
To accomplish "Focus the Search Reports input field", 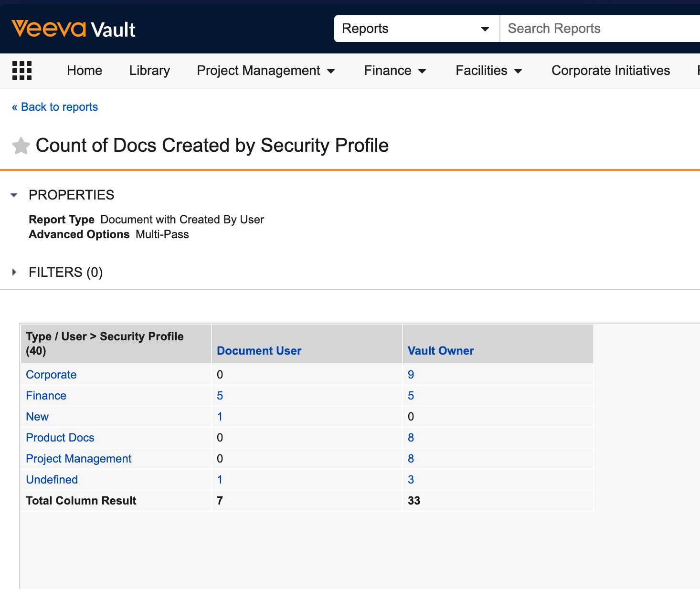I will click(x=600, y=29).
